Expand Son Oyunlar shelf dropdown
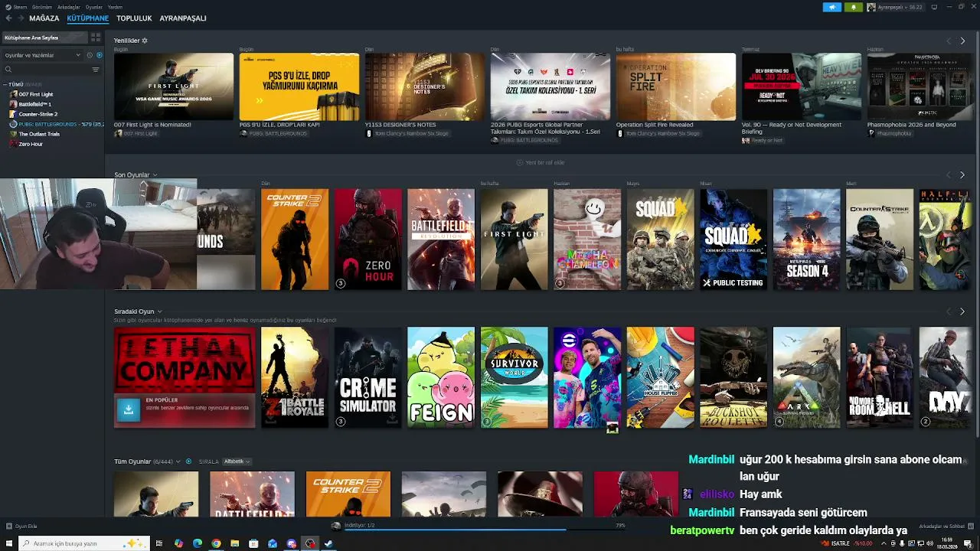 coord(155,175)
